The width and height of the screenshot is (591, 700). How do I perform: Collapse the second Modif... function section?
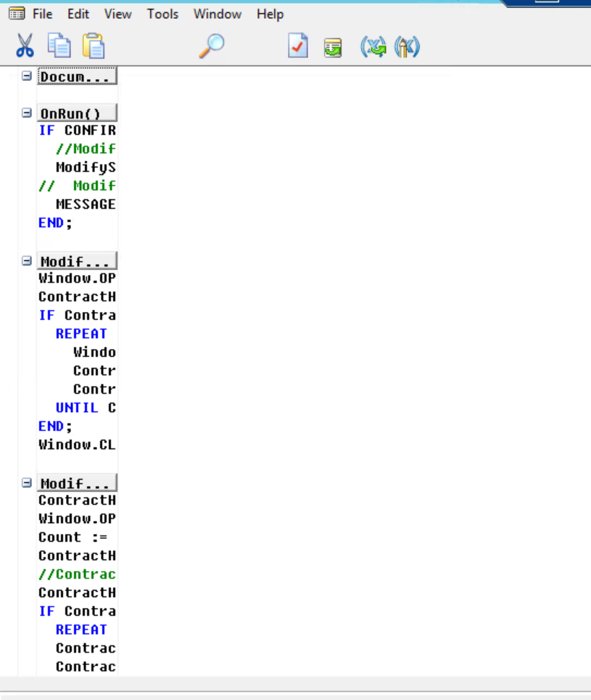[x=27, y=482]
